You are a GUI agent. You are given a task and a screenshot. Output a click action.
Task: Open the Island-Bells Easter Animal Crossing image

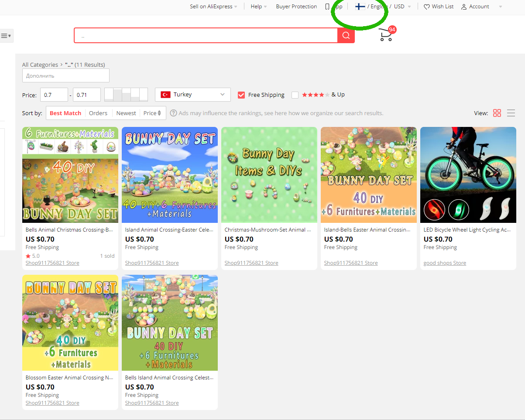(x=369, y=175)
